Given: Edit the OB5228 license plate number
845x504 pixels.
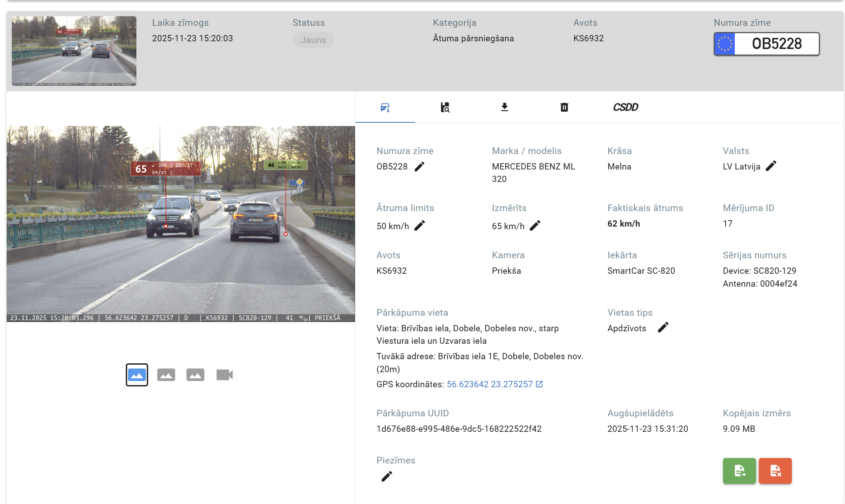Looking at the screenshot, I should coord(420,167).
